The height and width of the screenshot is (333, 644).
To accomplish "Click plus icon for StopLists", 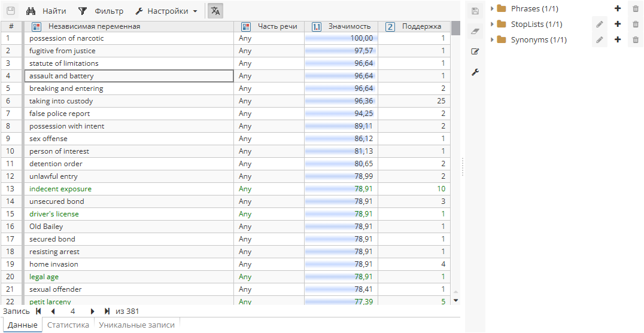I will pyautogui.click(x=617, y=24).
